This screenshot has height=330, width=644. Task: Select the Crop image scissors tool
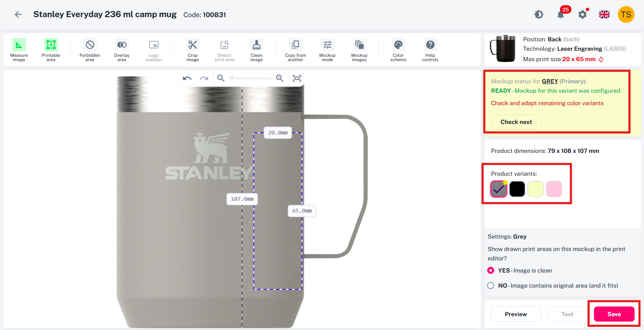coord(192,50)
